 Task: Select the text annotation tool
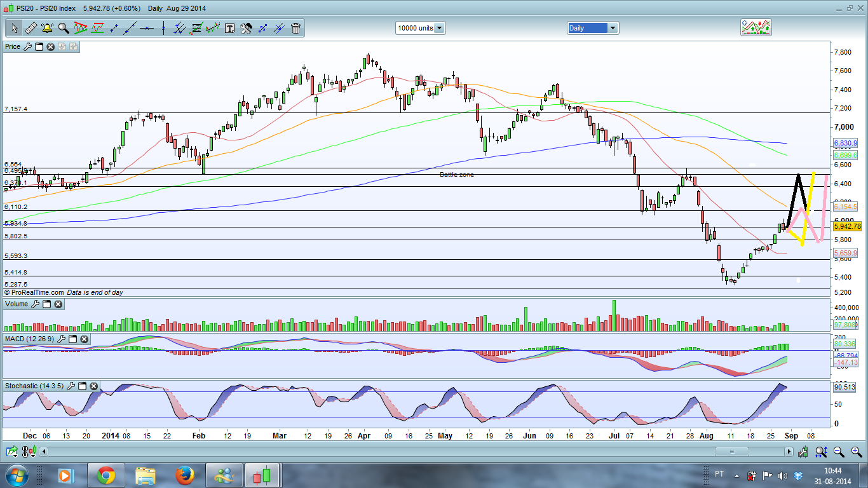[x=229, y=28]
